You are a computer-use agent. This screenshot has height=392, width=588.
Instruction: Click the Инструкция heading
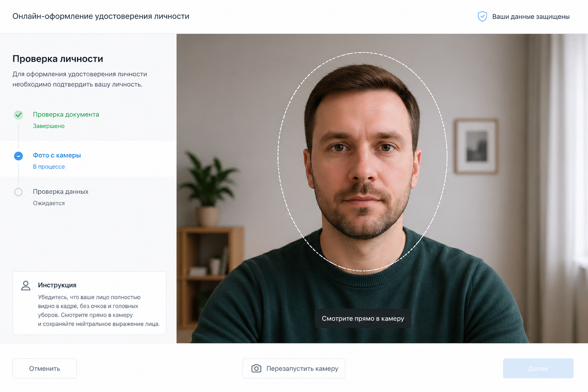coord(57,285)
